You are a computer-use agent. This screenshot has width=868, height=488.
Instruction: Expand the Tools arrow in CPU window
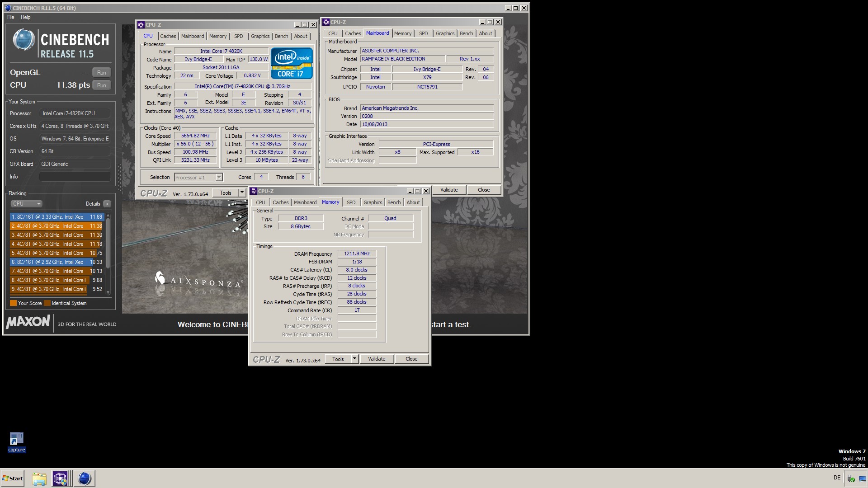242,193
